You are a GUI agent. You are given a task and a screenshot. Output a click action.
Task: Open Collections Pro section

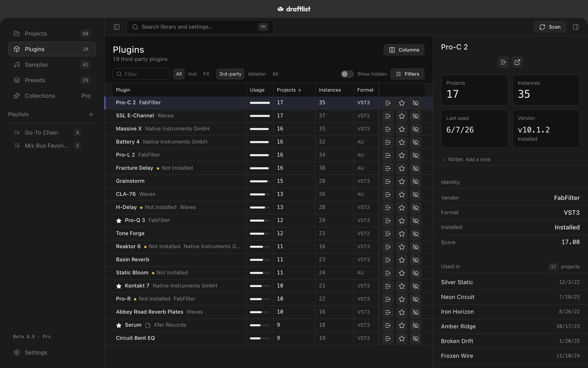point(52,96)
